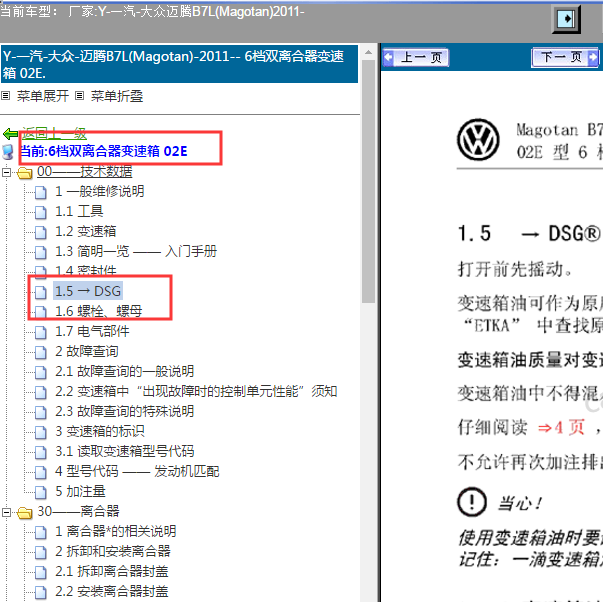The height and width of the screenshot is (602, 603).
Task: Expand all menus via 菜单展开
Action: [42, 96]
